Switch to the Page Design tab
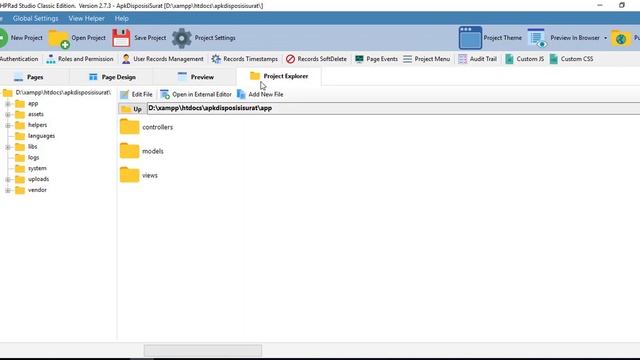640x360 pixels. point(112,77)
